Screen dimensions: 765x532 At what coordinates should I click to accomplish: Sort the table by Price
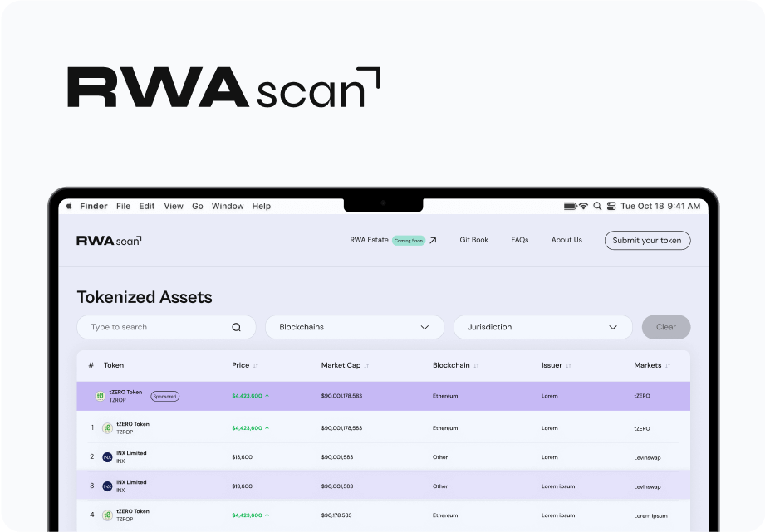click(x=256, y=366)
